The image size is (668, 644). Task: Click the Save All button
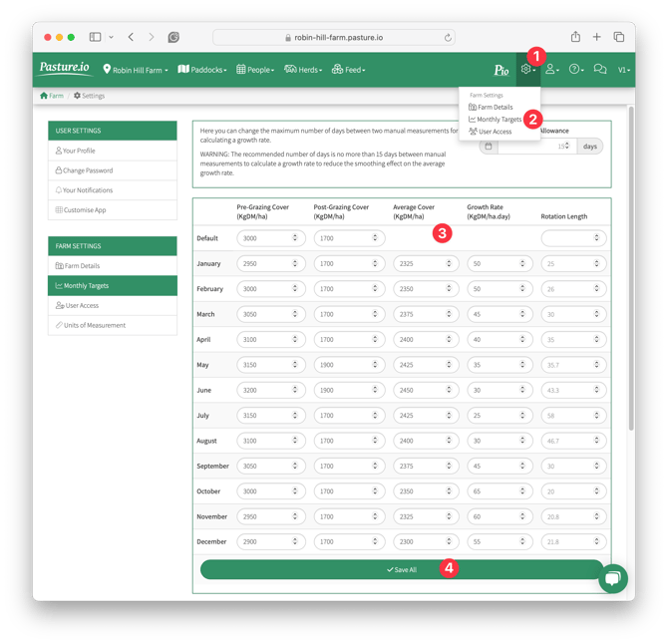[402, 569]
